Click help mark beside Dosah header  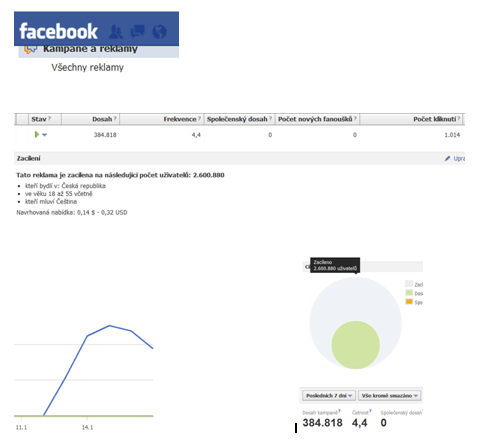[x=115, y=118]
